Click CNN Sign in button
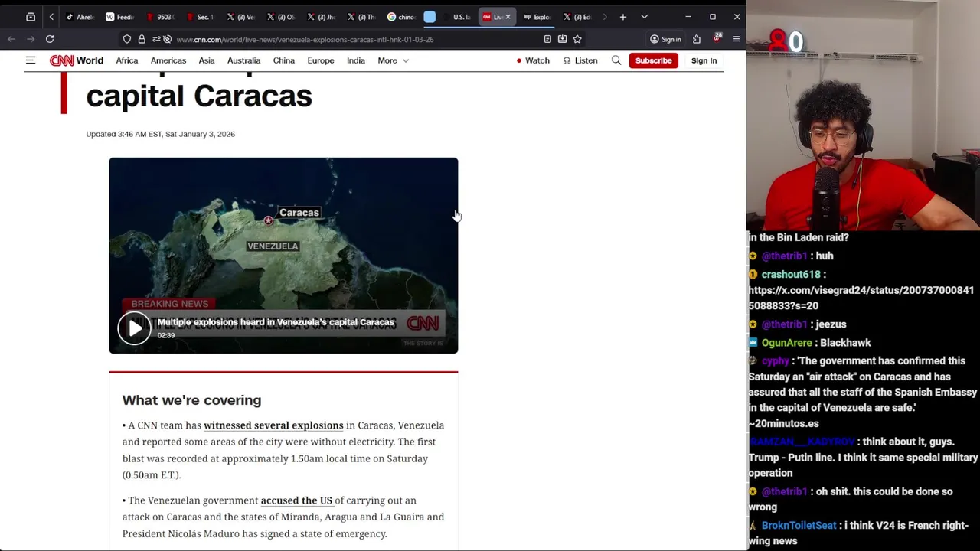The height and width of the screenshot is (551, 980). pos(704,60)
